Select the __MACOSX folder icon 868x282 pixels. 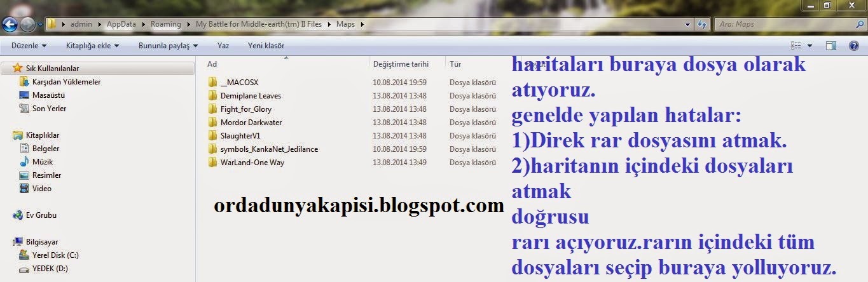(212, 82)
